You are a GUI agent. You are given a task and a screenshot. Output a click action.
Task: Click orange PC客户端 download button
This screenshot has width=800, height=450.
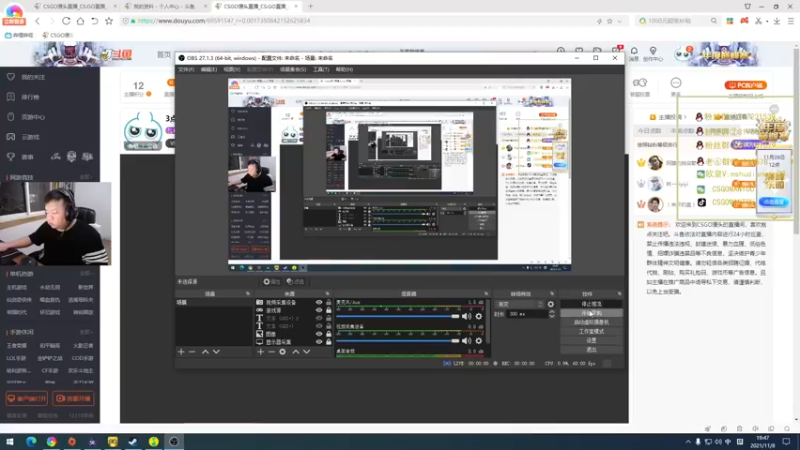pyautogui.click(x=745, y=85)
